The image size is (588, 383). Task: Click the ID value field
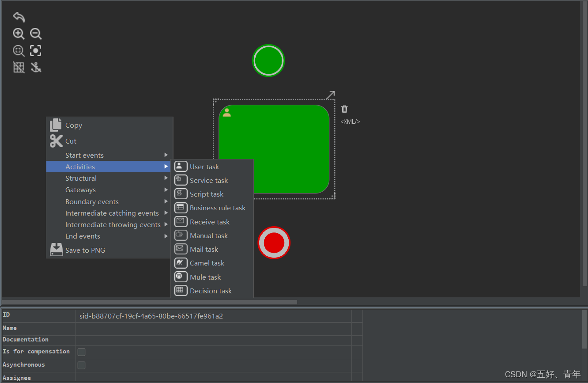coord(214,316)
